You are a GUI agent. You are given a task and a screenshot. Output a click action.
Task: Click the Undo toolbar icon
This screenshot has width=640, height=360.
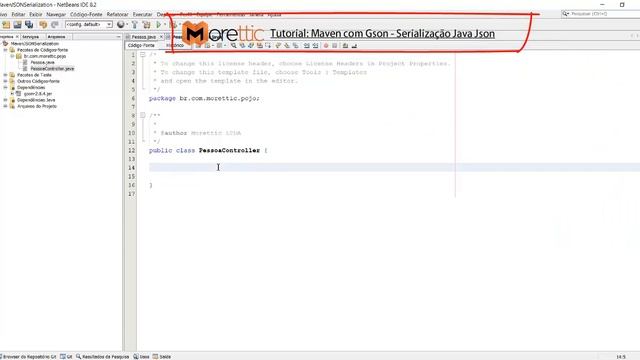(x=43, y=25)
